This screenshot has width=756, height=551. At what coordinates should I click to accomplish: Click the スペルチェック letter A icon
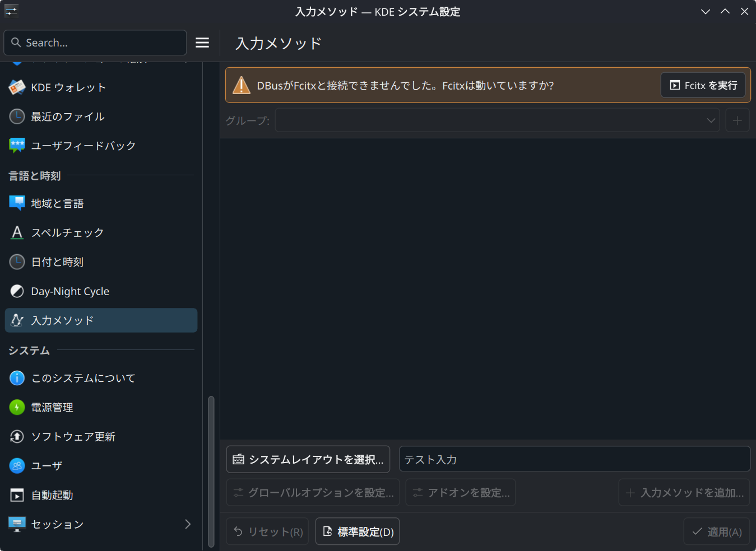(x=17, y=232)
